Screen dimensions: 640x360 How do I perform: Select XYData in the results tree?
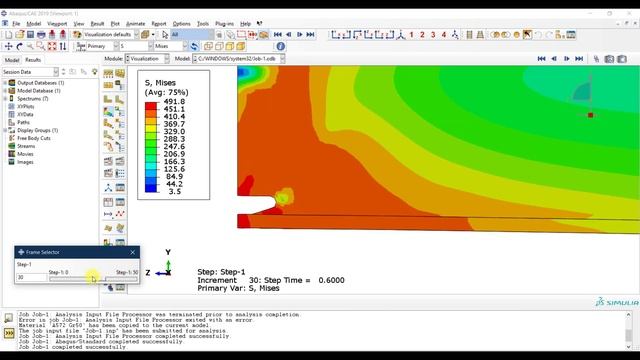click(25, 114)
